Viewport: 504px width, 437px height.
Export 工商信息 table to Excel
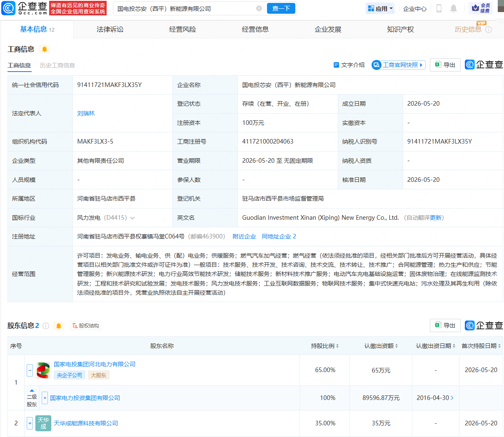click(445, 65)
